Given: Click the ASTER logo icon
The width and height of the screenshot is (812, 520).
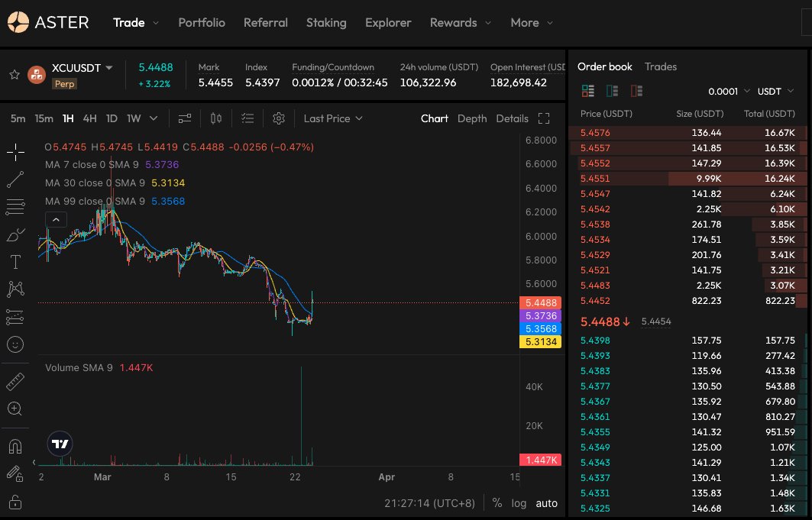Looking at the screenshot, I should click(x=18, y=22).
